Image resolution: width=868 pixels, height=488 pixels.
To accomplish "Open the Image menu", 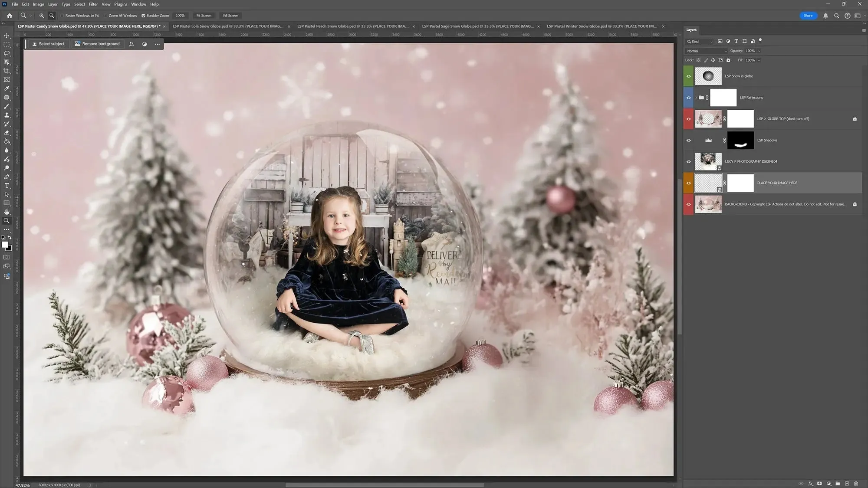I will point(38,4).
